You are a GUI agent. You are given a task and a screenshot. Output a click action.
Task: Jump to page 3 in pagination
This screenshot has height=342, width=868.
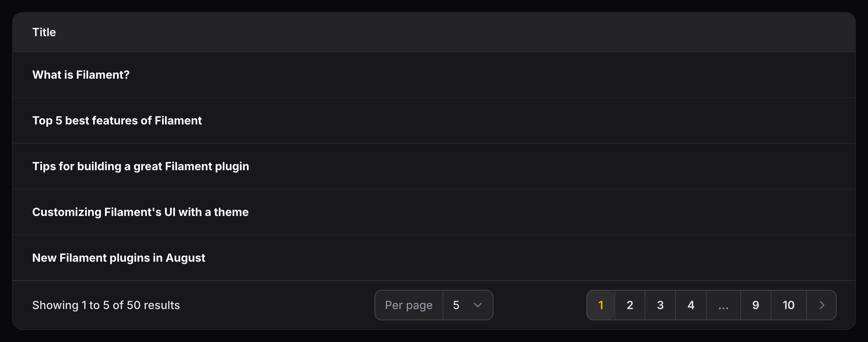click(660, 305)
